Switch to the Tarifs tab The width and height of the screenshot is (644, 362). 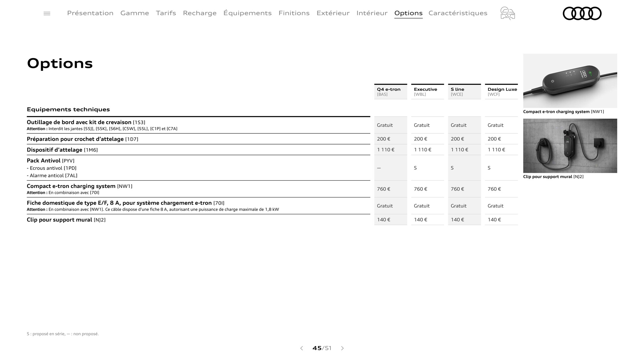point(166,13)
